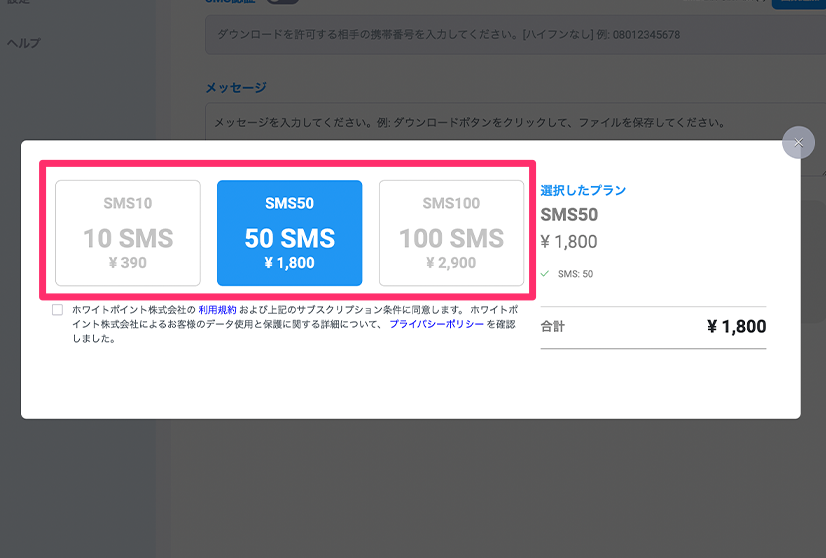
Task: Open the 利用規約 link
Action: pos(217,310)
